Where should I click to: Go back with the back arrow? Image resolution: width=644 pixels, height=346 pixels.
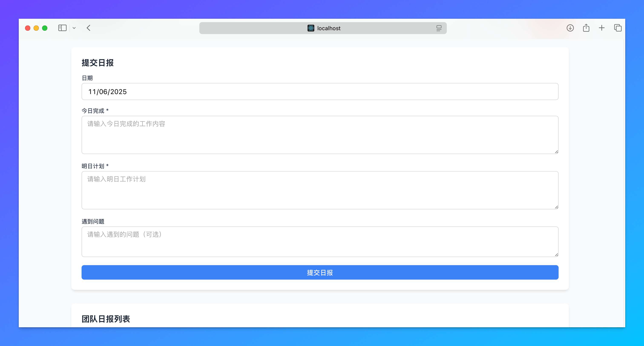pos(89,28)
